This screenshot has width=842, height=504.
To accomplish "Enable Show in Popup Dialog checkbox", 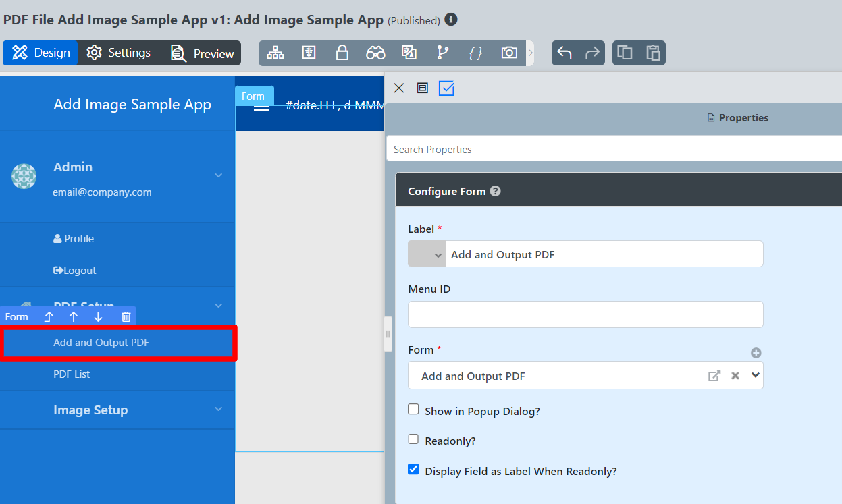I will (414, 410).
